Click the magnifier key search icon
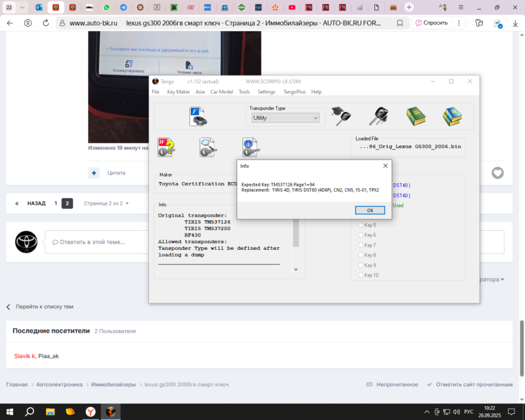This screenshot has height=420, width=525. point(208,147)
